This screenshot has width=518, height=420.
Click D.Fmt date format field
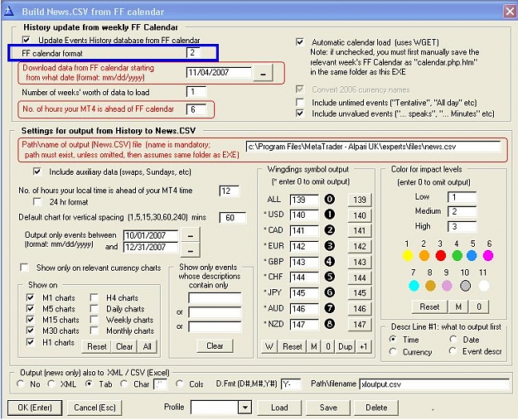tap(291, 384)
